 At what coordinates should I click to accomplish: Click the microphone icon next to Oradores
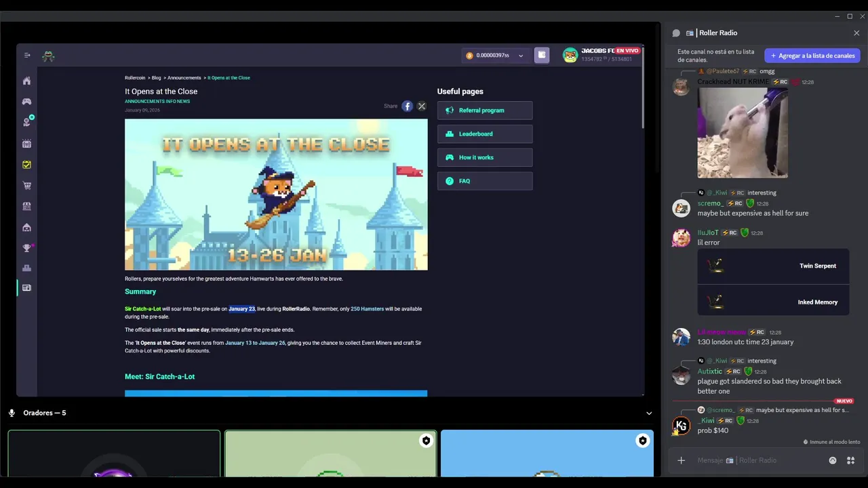(x=12, y=413)
